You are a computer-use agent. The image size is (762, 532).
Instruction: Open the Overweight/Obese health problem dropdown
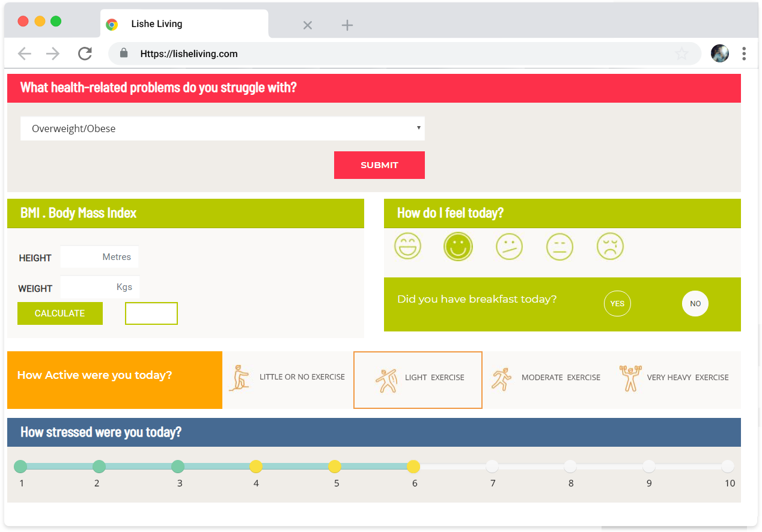[222, 128]
